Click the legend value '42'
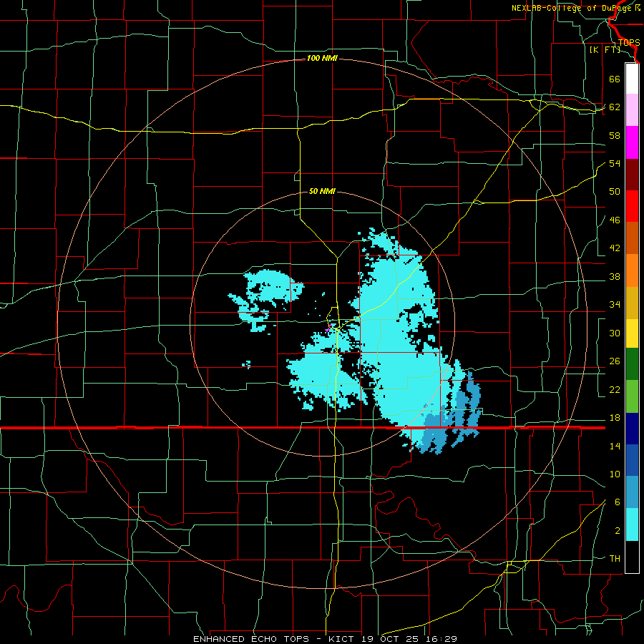The height and width of the screenshot is (644, 644). click(x=615, y=248)
